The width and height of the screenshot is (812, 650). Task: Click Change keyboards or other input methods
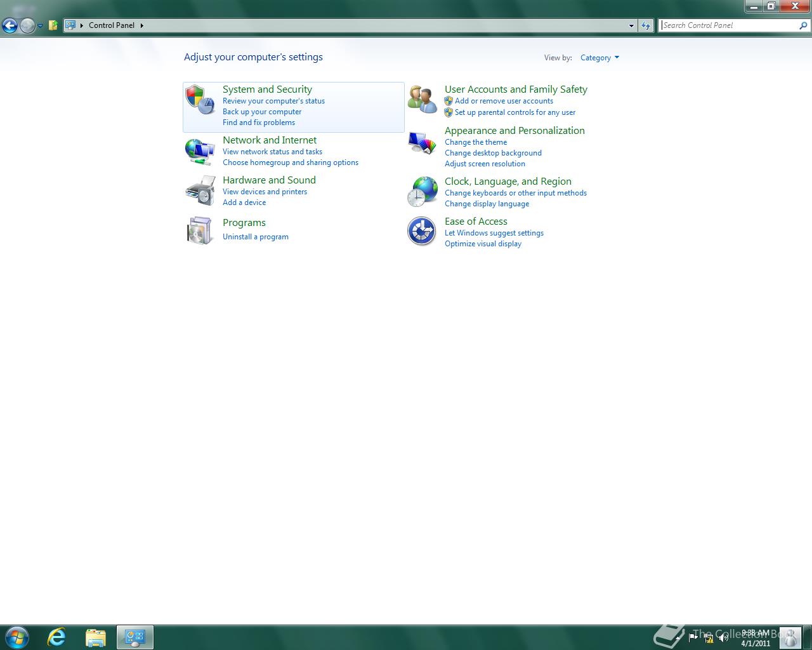pyautogui.click(x=516, y=193)
